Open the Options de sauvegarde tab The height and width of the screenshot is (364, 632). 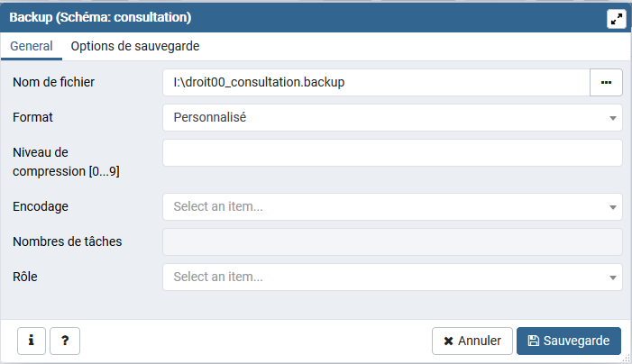coord(134,46)
